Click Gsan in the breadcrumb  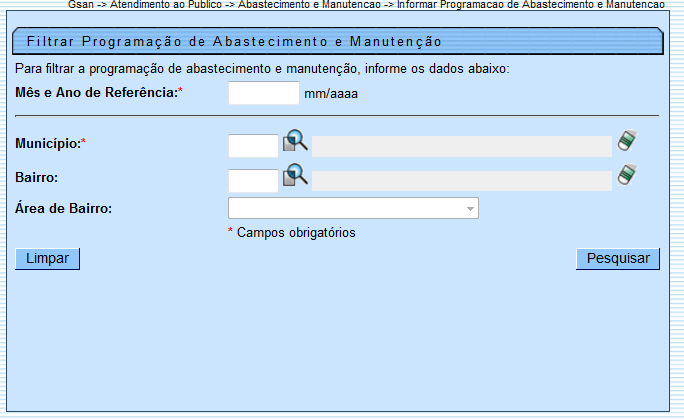pos(80,5)
